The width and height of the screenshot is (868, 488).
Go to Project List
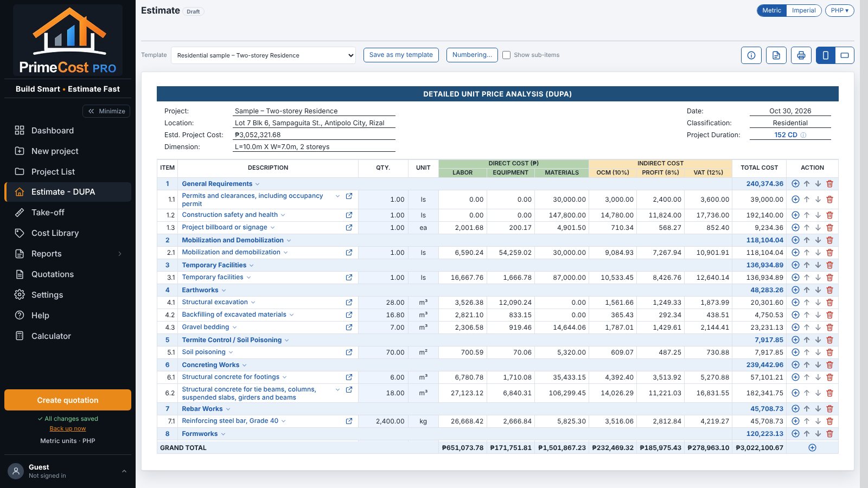pyautogui.click(x=68, y=172)
